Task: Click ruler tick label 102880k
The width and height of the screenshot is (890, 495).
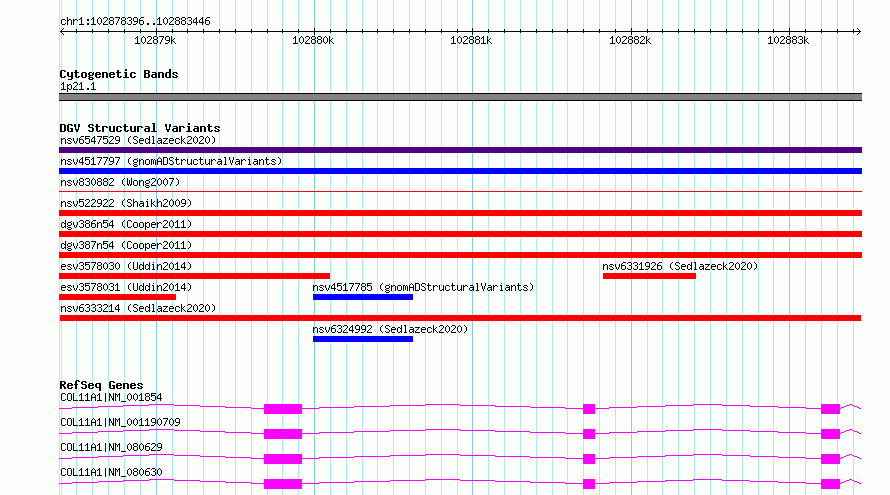Action: tap(313, 40)
